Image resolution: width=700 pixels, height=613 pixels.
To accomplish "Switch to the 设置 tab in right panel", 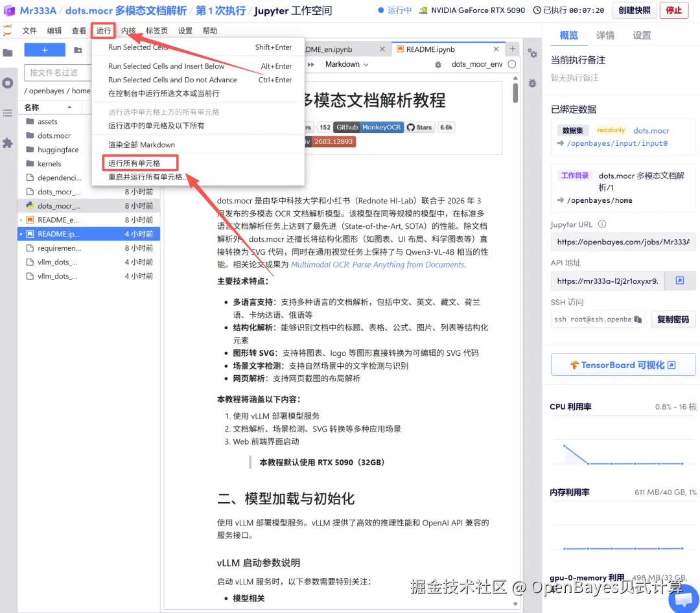I will point(642,35).
